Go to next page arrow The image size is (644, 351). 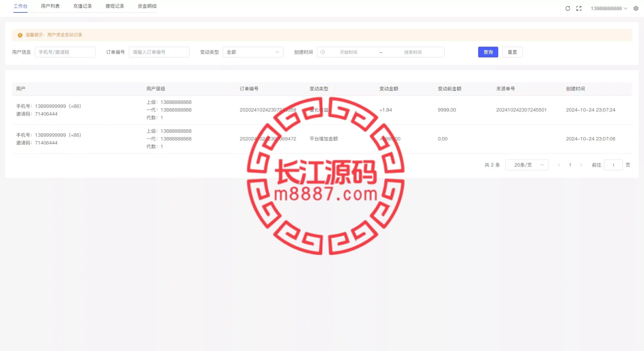[x=581, y=165]
